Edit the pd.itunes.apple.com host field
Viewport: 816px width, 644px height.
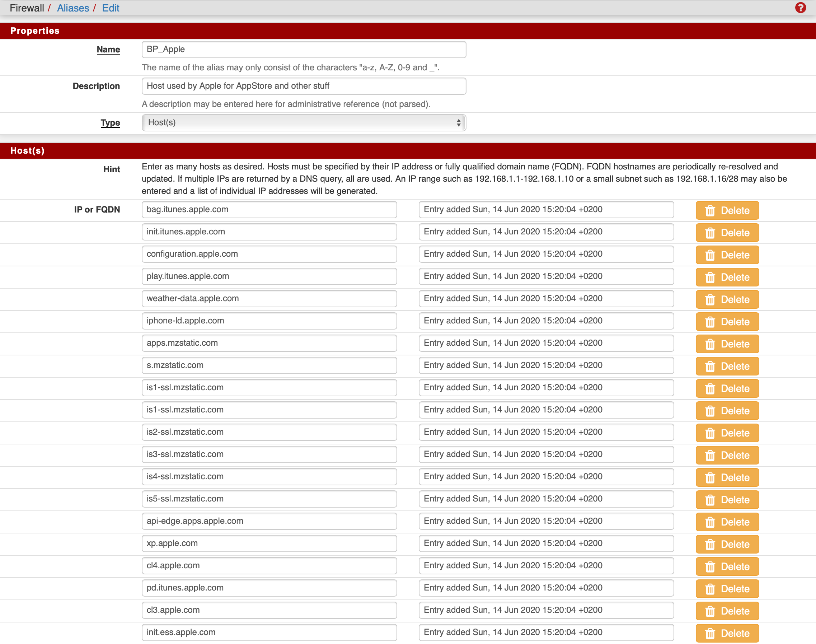(269, 588)
